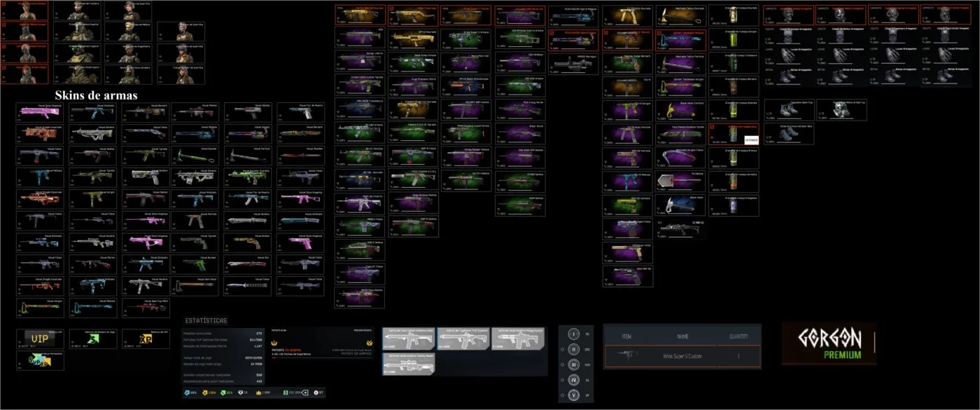Click the 'Tempo total de jogo' stat row
The image size is (980, 410).
[x=223, y=358]
